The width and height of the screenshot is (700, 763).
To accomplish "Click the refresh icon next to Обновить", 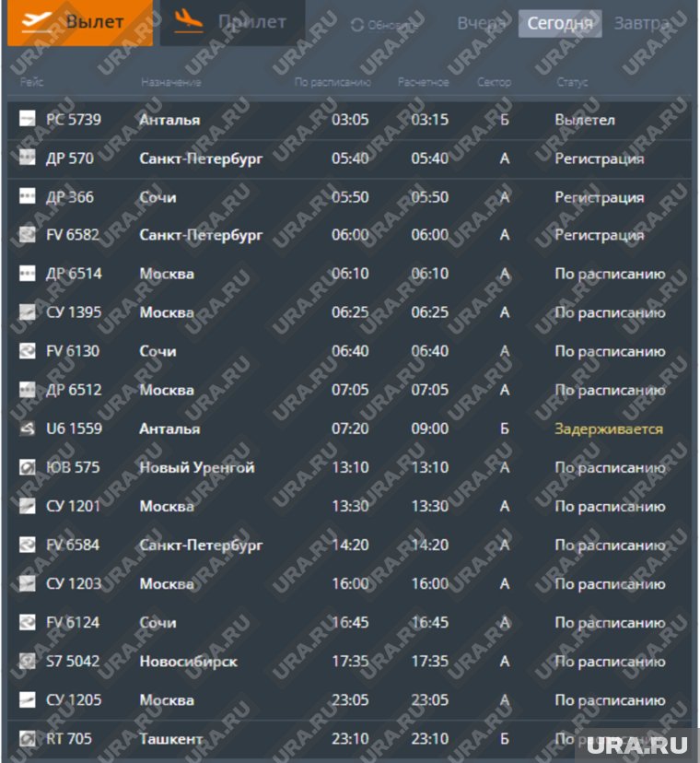I will point(357,25).
